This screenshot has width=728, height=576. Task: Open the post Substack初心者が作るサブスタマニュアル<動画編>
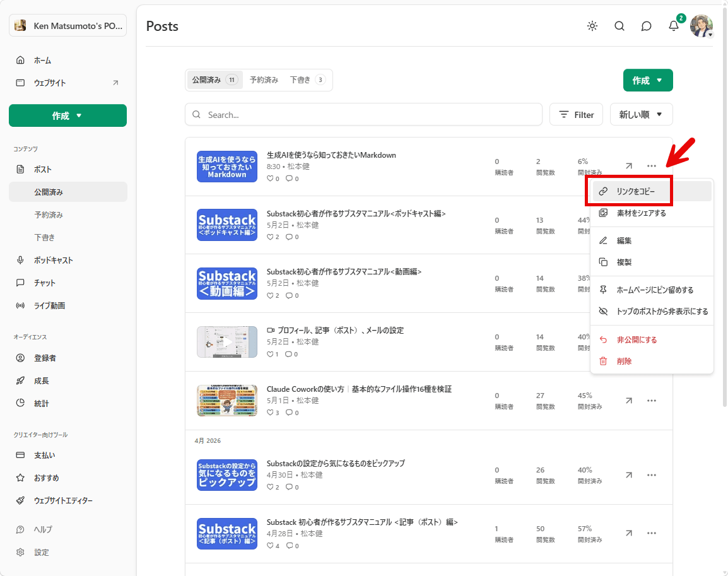pyautogui.click(x=344, y=271)
